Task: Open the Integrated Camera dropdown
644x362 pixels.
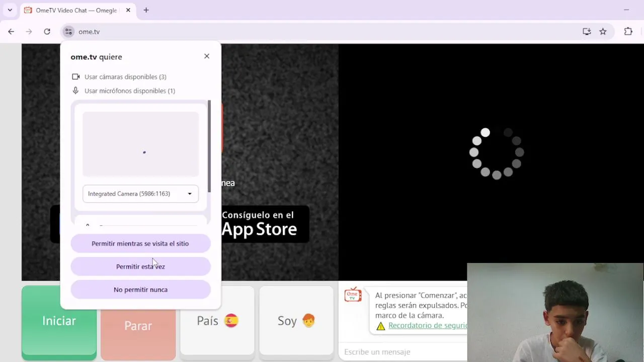Action: coord(140,194)
